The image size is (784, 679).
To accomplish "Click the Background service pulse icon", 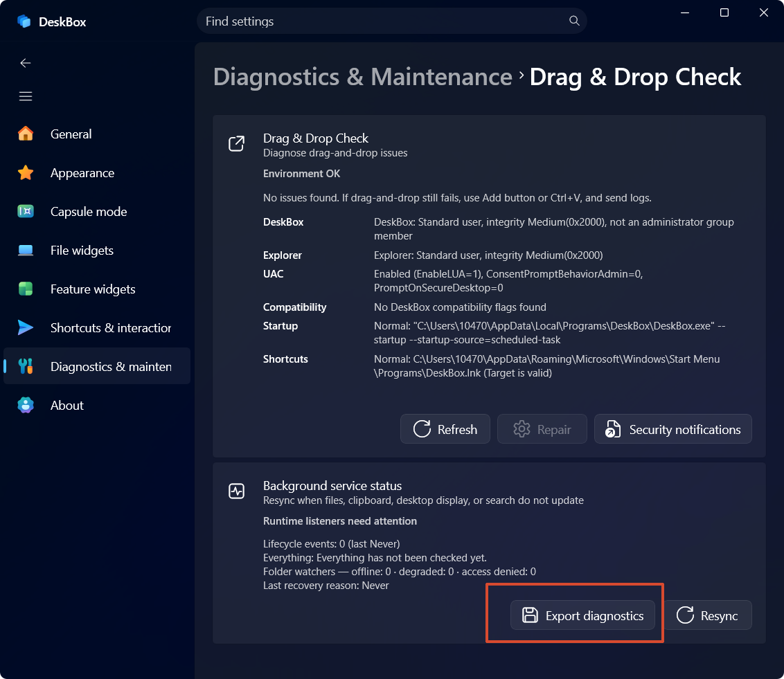I will [x=236, y=491].
